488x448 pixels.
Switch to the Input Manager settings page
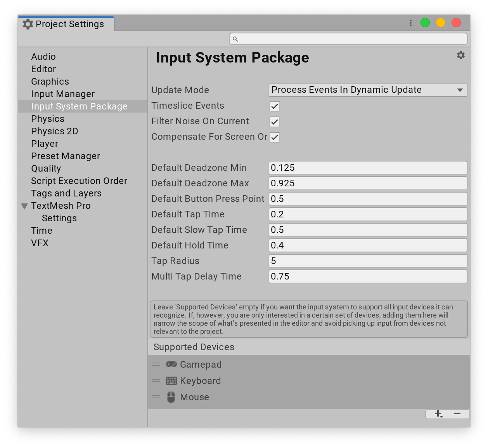(62, 94)
